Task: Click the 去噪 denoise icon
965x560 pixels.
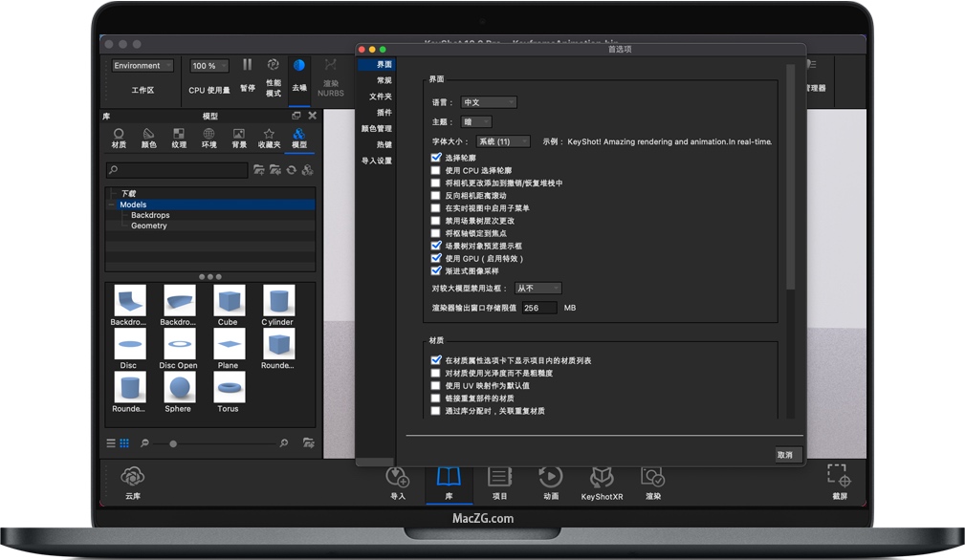Action: [x=298, y=66]
